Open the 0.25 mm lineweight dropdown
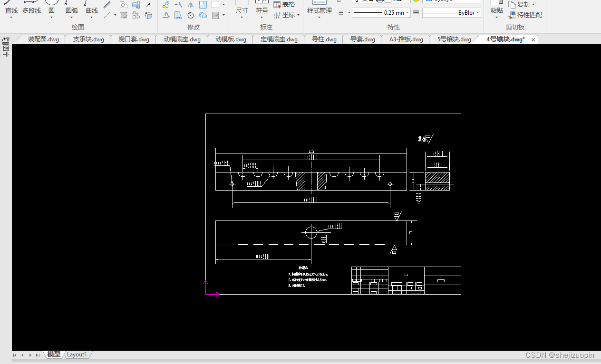The image size is (601, 364). 381,13
